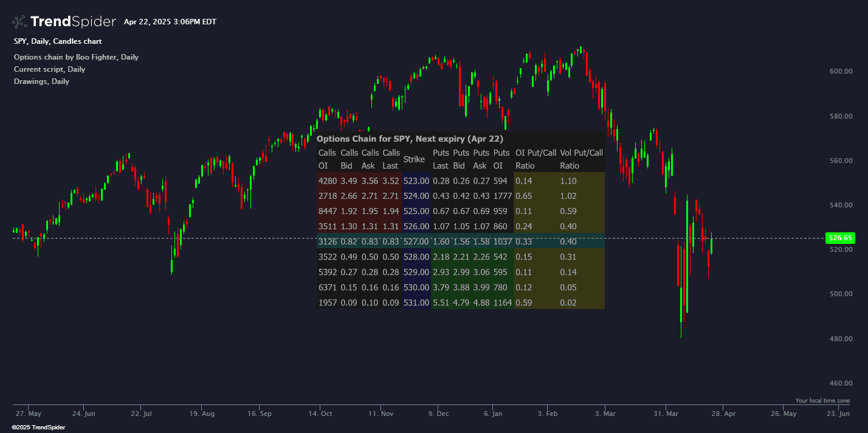
Task: Select the 'Current script, Daily' legend entry
Action: 49,69
